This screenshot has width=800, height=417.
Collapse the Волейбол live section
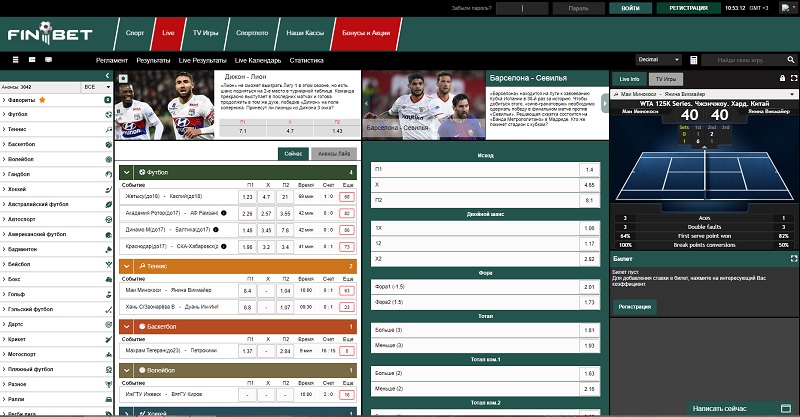[x=127, y=370]
